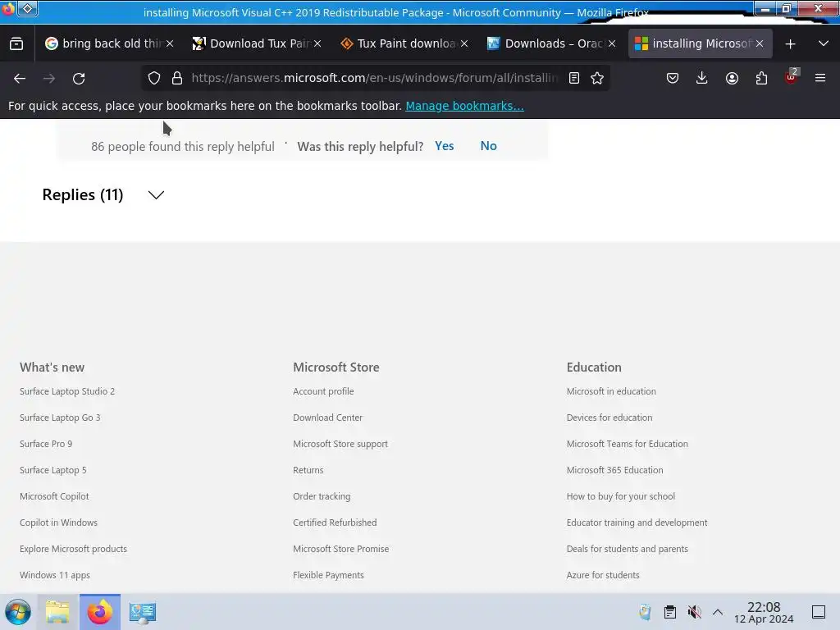Open the Firefox hamburger menu
The height and width of the screenshot is (630, 840).
tap(820, 78)
